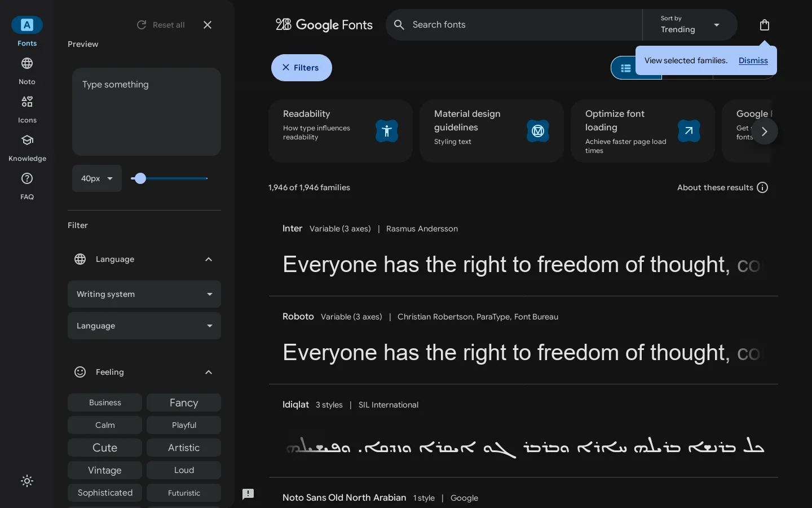The height and width of the screenshot is (508, 812).
Task: Toggle the Calm feeling chip
Action: [105, 425]
